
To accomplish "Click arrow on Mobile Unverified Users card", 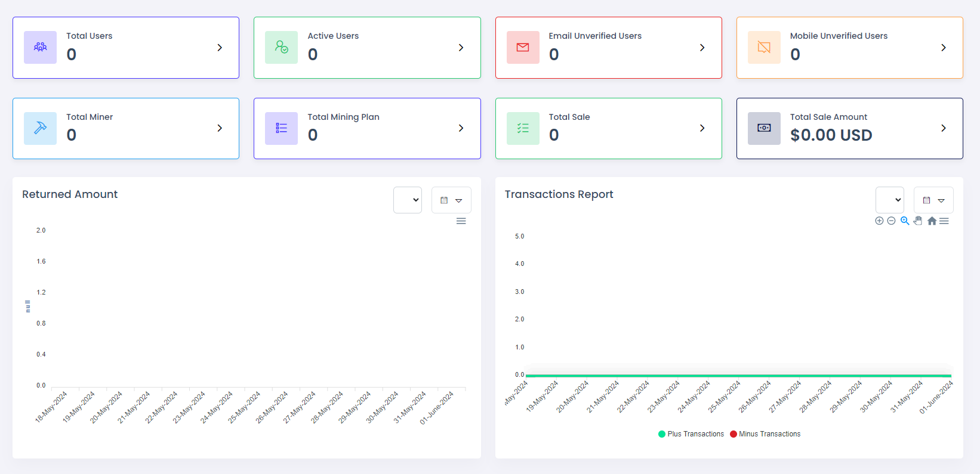I will [x=944, y=48].
